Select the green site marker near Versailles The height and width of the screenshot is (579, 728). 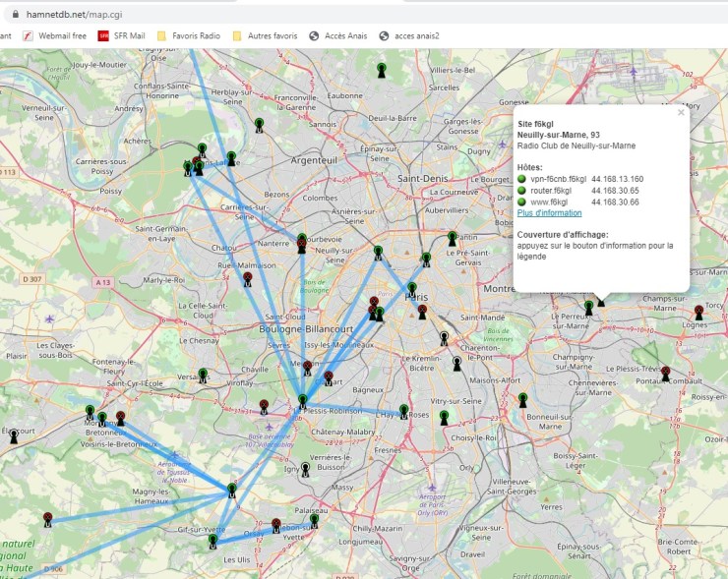tap(203, 375)
